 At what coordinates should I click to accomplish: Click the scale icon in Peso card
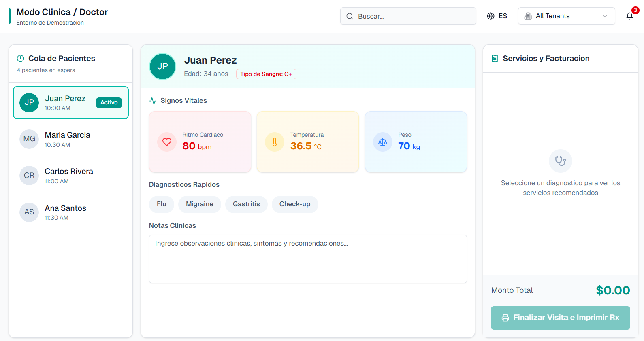[x=382, y=142]
